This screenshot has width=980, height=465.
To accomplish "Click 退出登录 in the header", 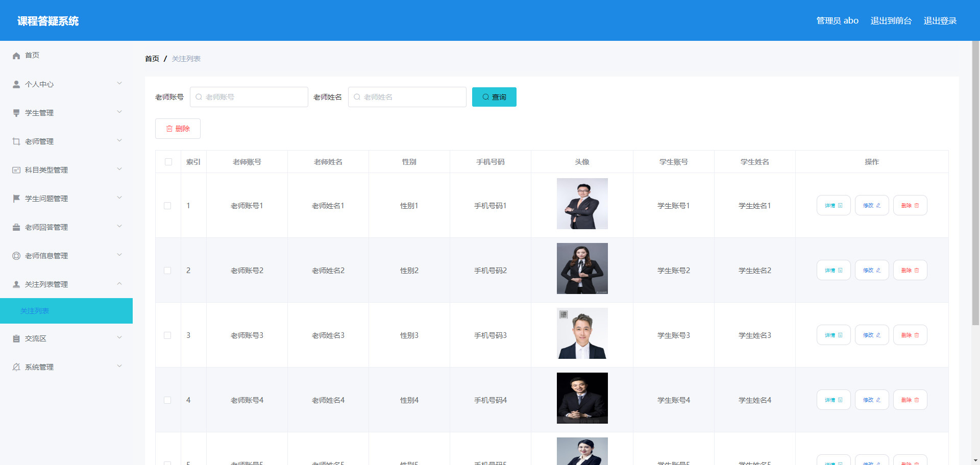I will (940, 21).
